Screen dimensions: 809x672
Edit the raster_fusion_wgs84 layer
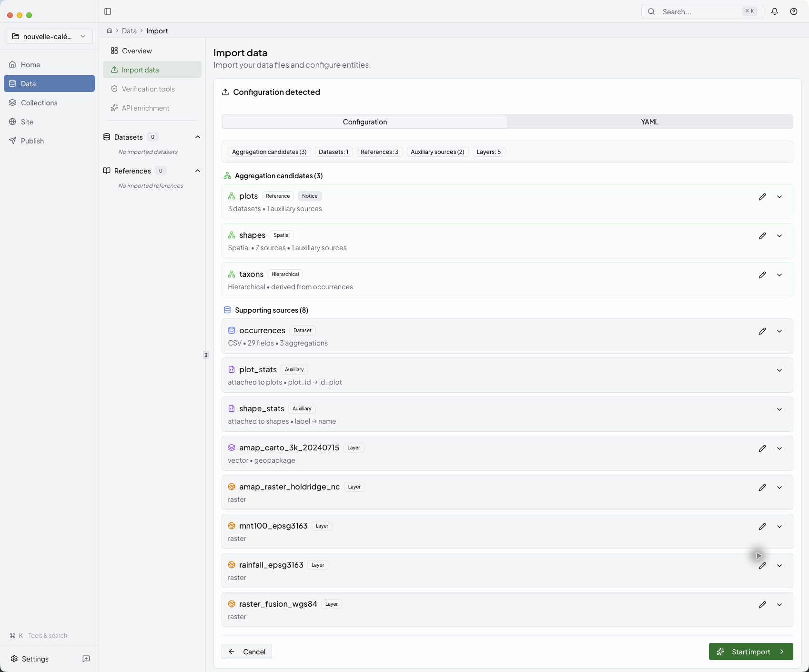762,605
